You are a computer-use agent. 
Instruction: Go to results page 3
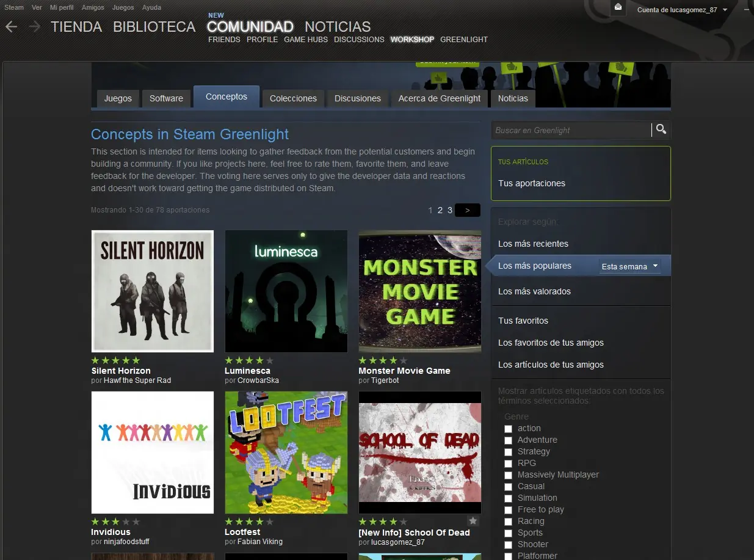click(x=450, y=210)
